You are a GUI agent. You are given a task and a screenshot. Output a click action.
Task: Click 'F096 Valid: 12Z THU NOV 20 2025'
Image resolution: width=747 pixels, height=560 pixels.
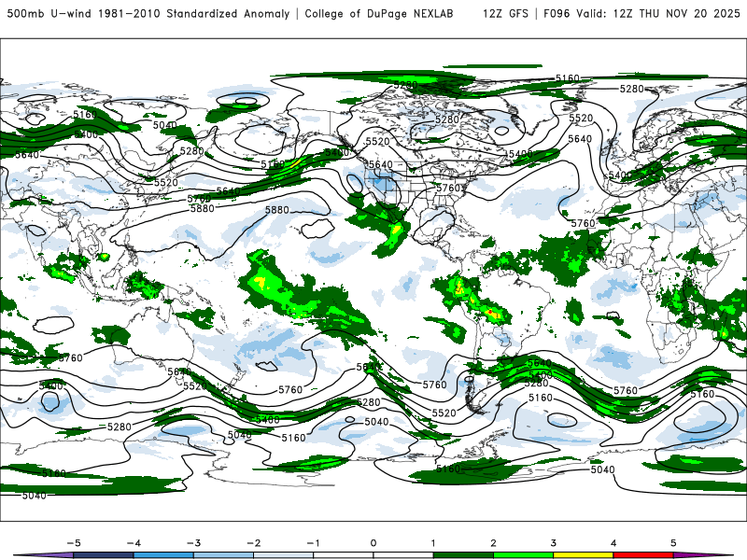(641, 14)
